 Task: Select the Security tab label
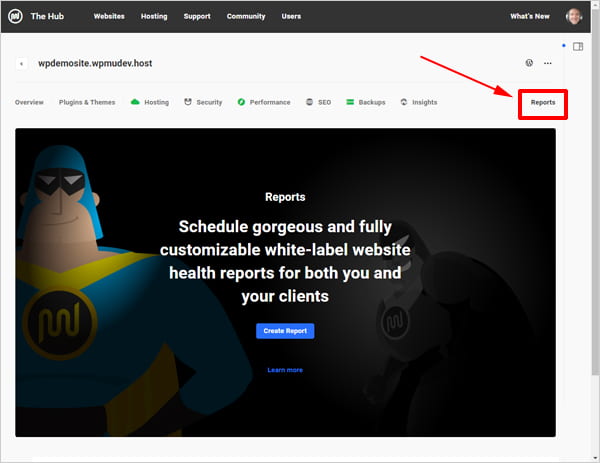209,102
